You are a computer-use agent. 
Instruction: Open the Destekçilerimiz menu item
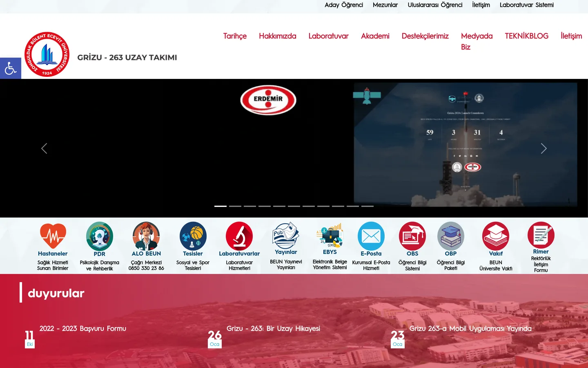425,36
